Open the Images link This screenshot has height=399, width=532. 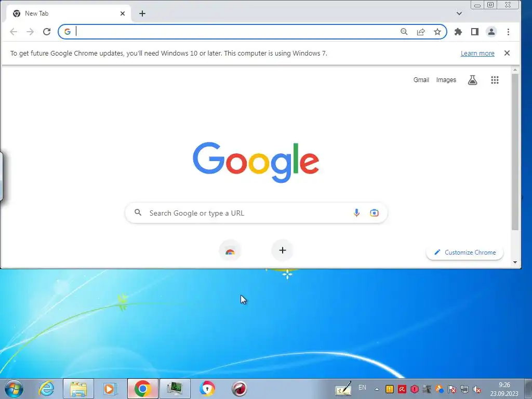point(446,79)
